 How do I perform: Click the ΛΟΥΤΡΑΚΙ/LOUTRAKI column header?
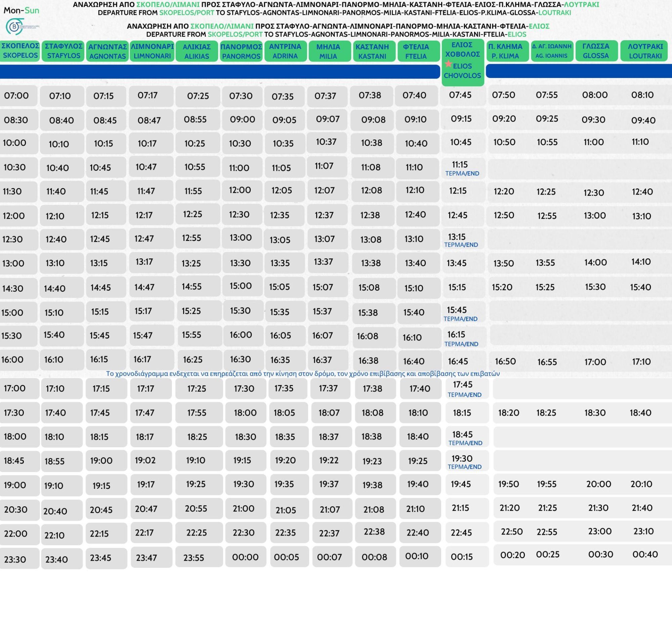(647, 51)
